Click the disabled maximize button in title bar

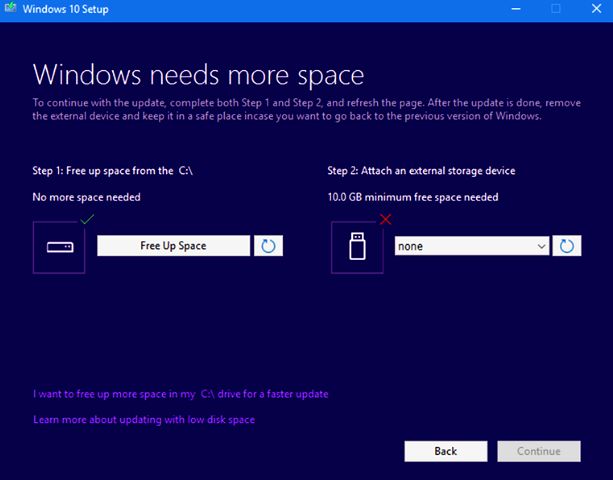556,9
